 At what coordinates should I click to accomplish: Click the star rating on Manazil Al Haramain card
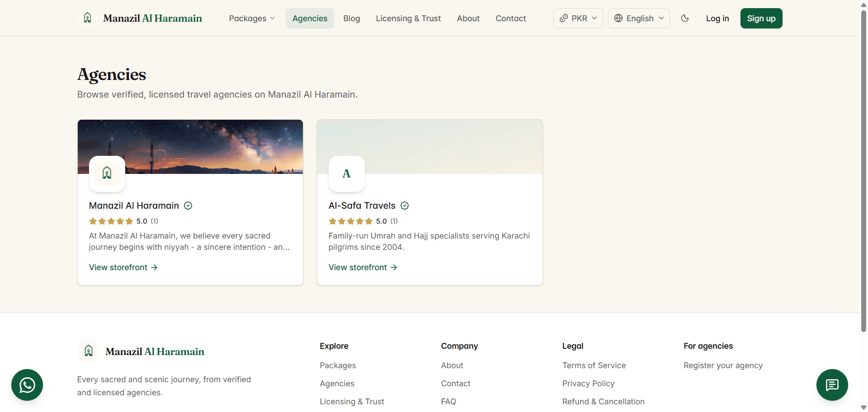[111, 221]
